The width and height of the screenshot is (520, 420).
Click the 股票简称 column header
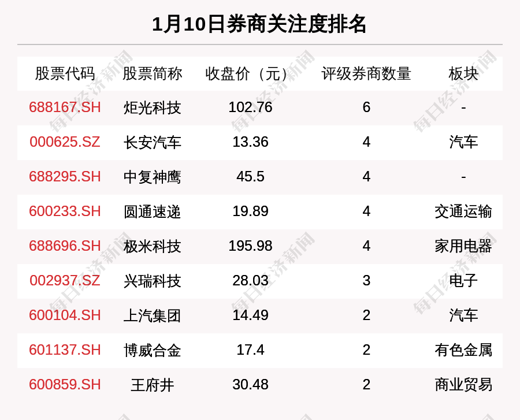(x=152, y=73)
